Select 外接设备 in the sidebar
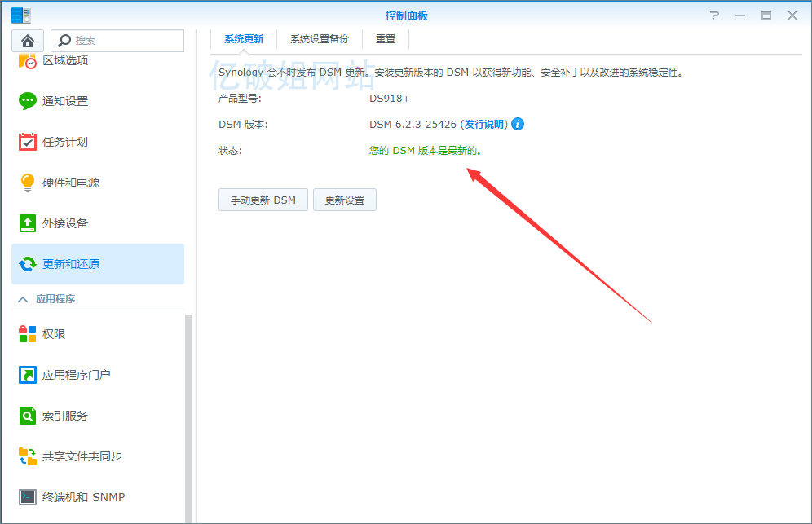This screenshot has width=812, height=524. point(98,223)
